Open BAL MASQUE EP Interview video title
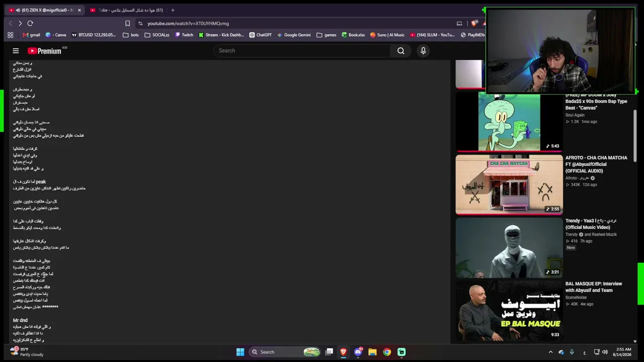This screenshot has width=644, height=362. click(x=594, y=287)
